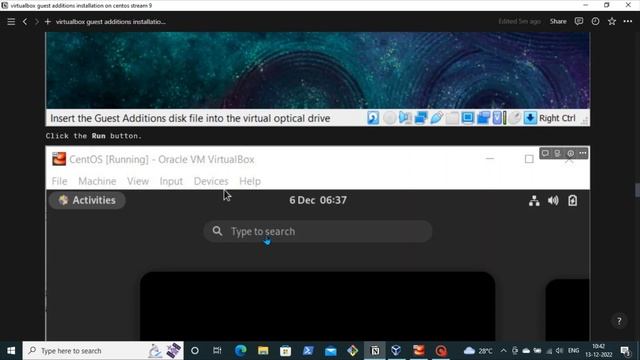The image size is (640, 360).
Task: Click the page title breadcrumb 'virtualbox guest additions installatio...'
Action: pos(111,22)
